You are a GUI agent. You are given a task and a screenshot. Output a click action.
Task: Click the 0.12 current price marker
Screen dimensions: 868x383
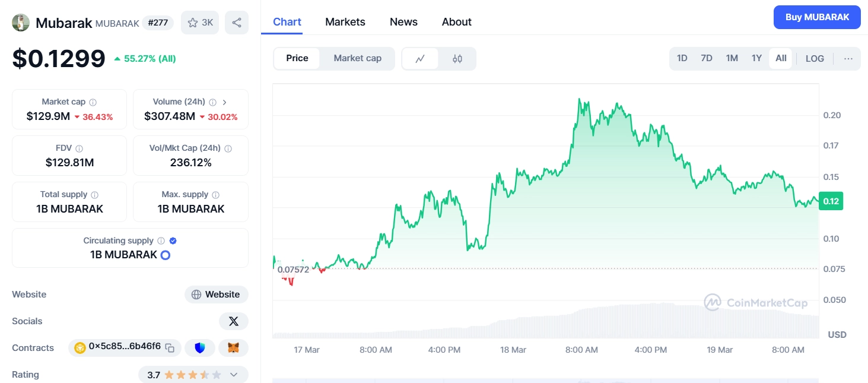coord(831,201)
